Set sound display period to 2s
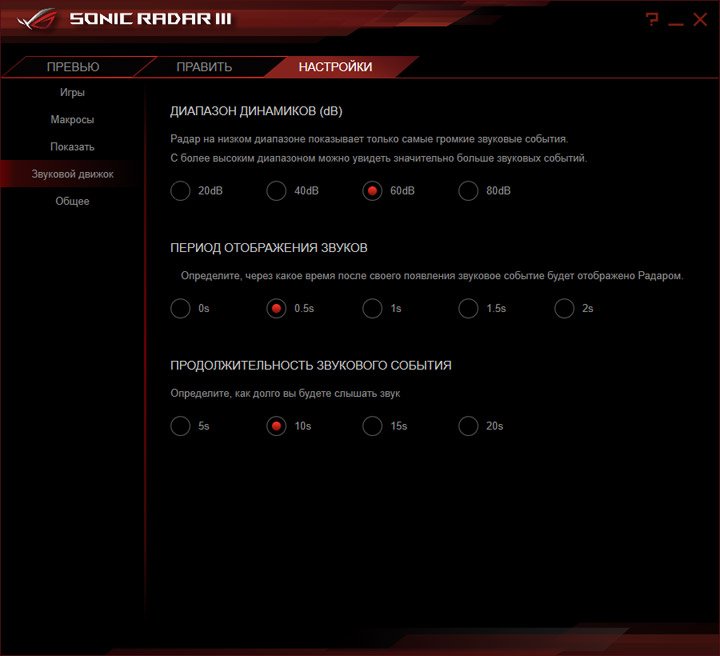This screenshot has height=656, width=720. pyautogui.click(x=564, y=308)
